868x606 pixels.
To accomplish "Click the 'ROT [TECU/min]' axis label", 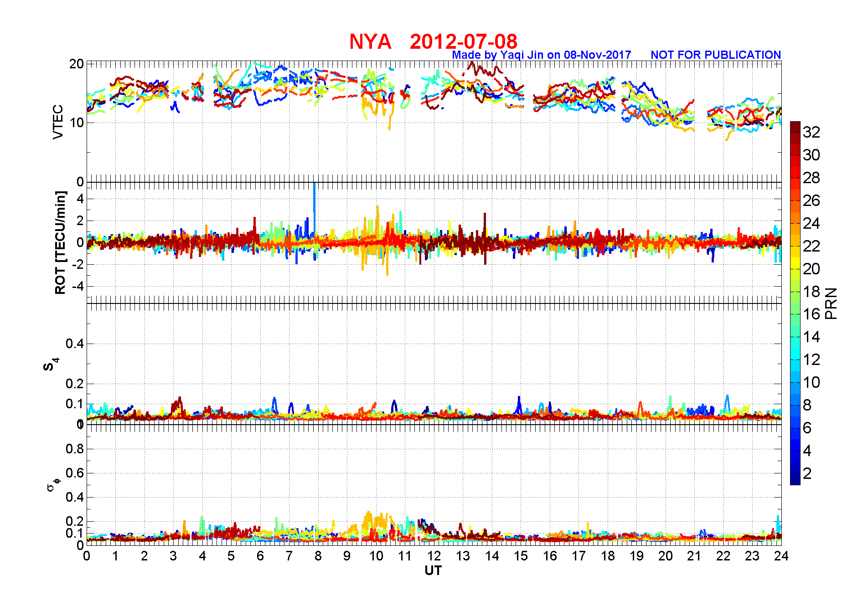I will (60, 242).
